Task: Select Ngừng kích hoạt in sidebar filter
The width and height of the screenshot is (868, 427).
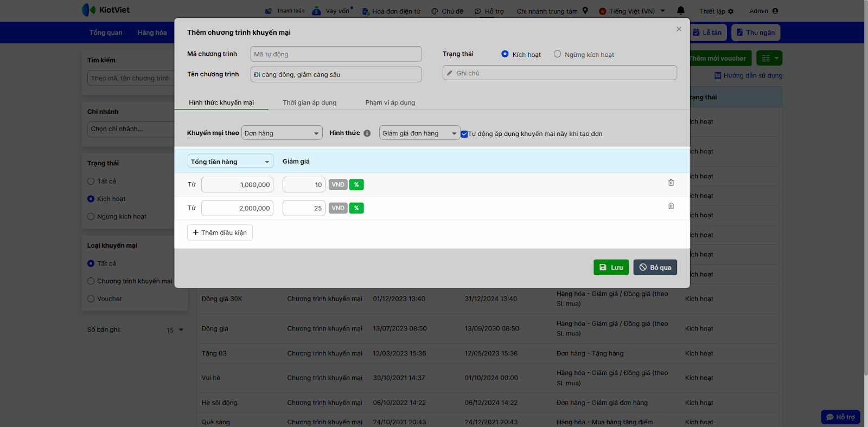Action: click(91, 217)
